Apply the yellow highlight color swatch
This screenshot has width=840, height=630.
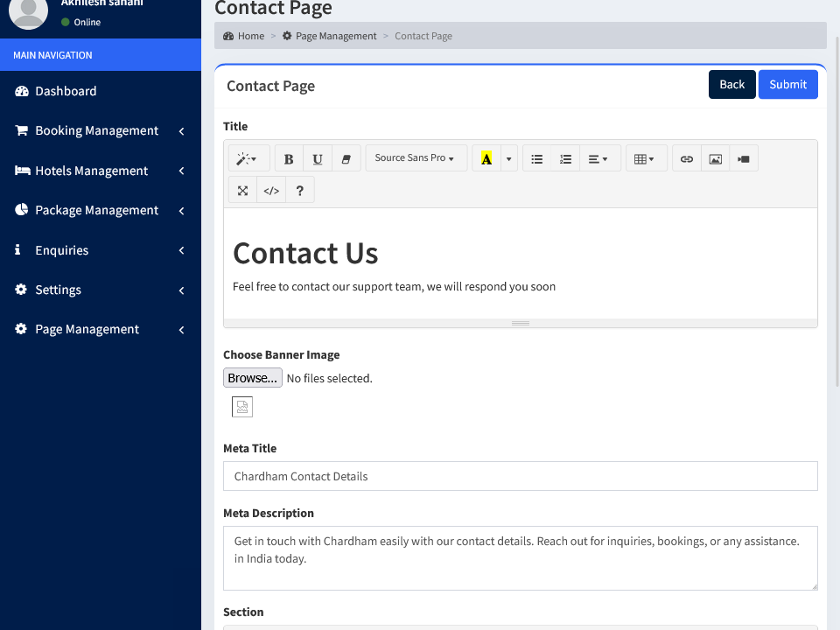[486, 158]
